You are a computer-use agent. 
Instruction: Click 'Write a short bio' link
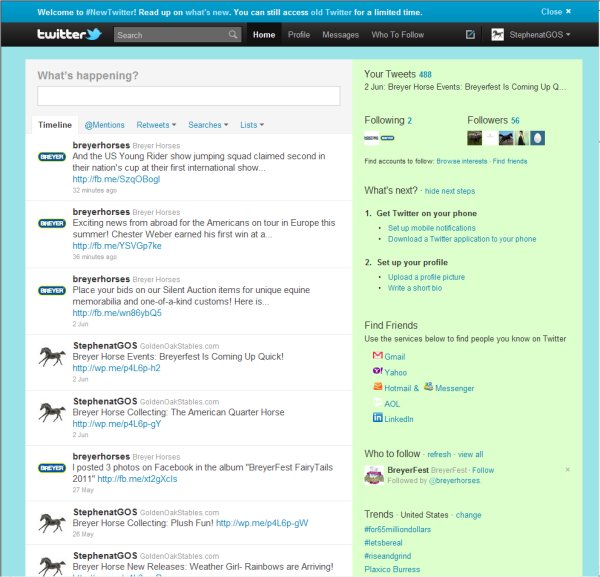click(x=415, y=288)
